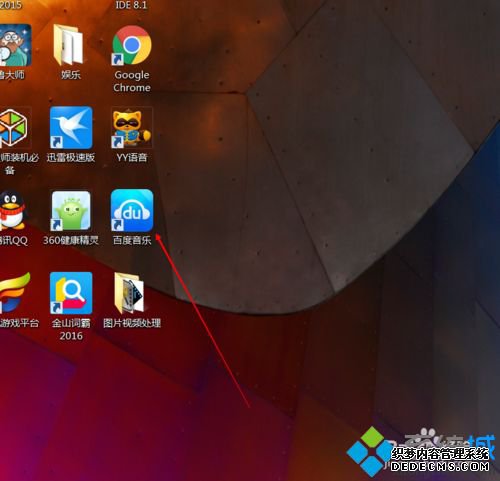Click the '金山词霸 2016' text label
The width and height of the screenshot is (500, 481).
[71, 329]
